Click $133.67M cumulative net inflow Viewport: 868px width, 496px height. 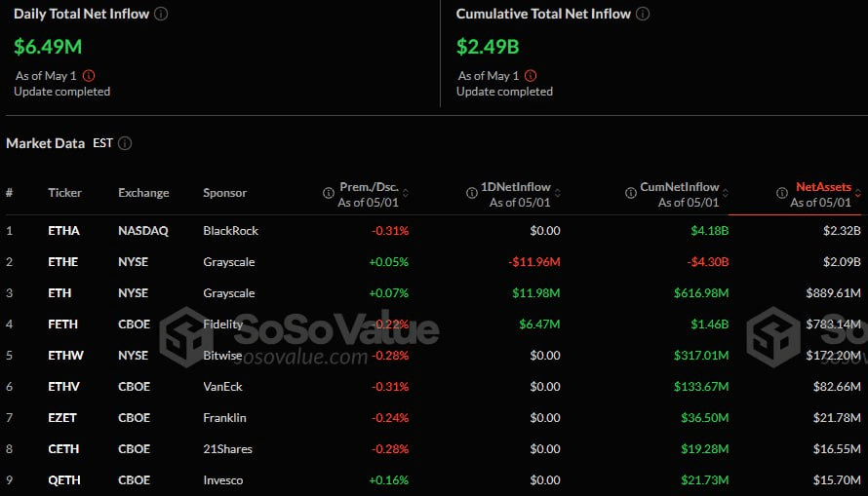tap(701, 387)
